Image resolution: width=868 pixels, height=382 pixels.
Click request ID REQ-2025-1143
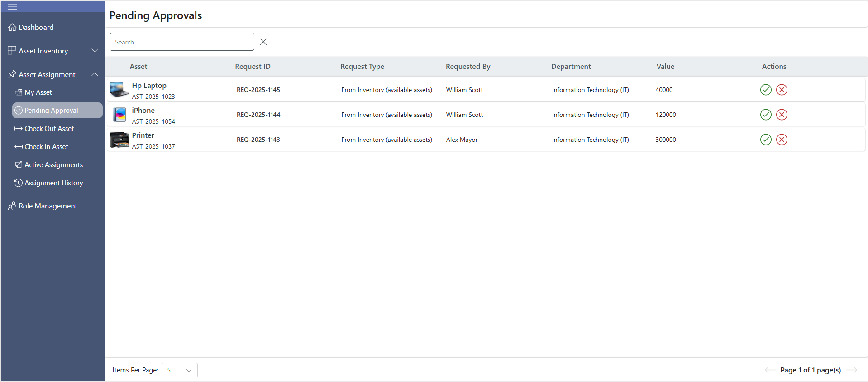click(258, 140)
